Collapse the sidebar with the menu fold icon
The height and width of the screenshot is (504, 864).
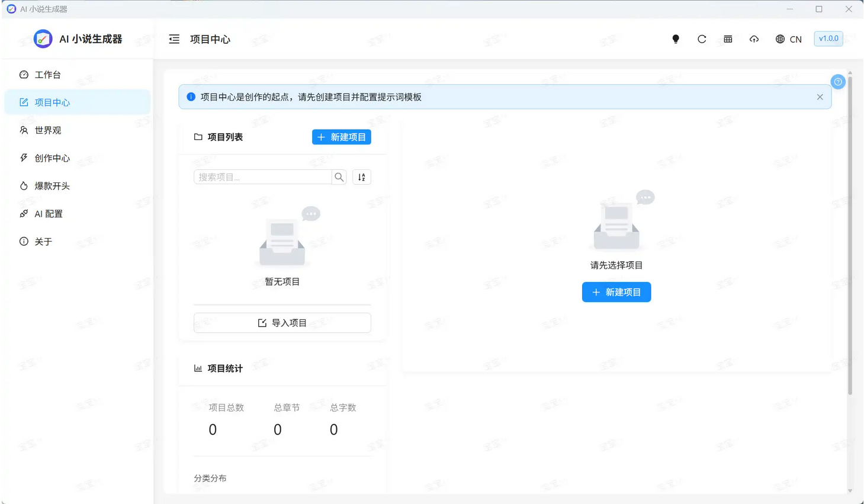pos(174,39)
